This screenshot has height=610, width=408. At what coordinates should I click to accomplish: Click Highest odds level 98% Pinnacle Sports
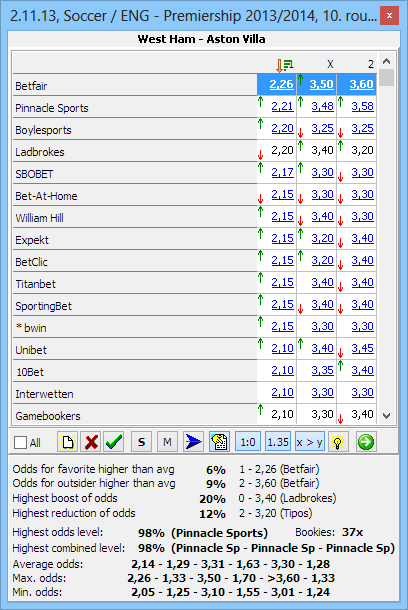coord(203,533)
